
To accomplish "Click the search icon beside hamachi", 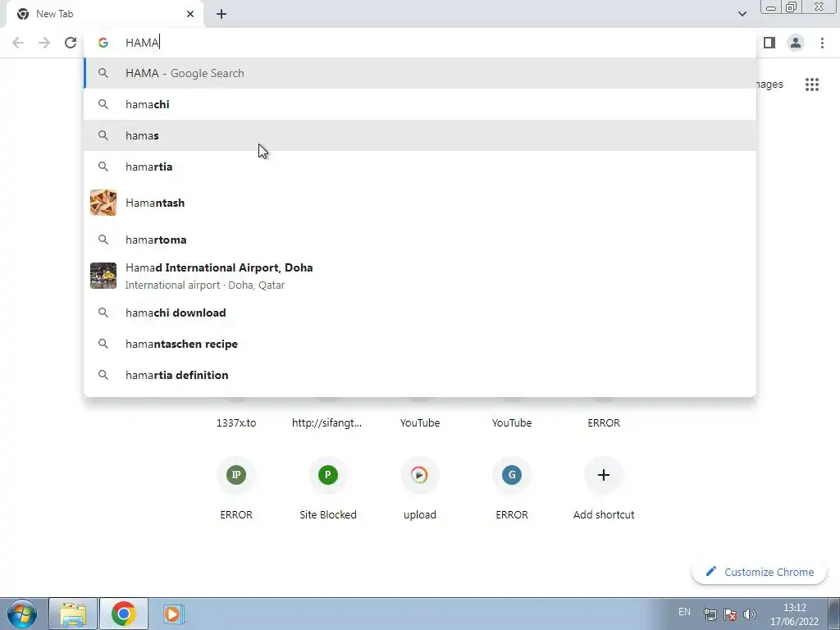I will coord(103,104).
